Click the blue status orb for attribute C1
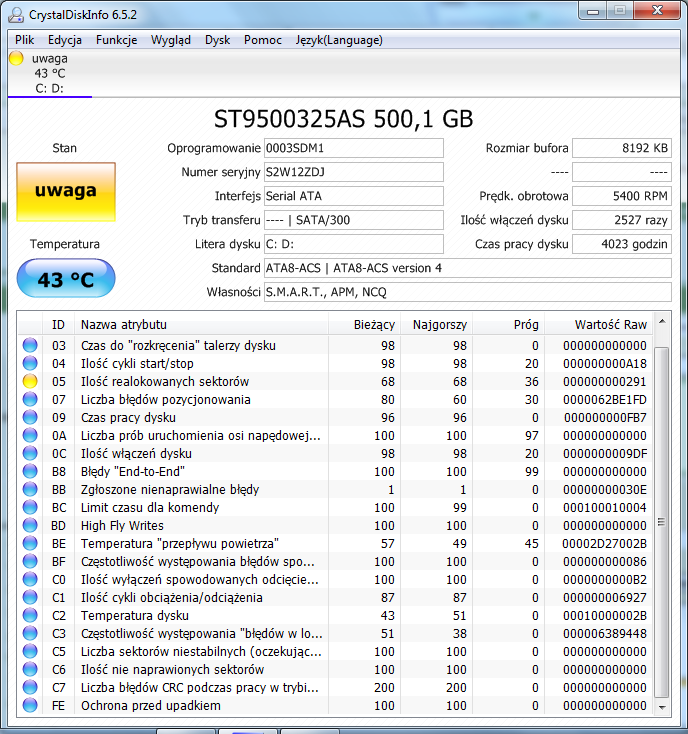The height and width of the screenshot is (734, 688). pos(30,597)
